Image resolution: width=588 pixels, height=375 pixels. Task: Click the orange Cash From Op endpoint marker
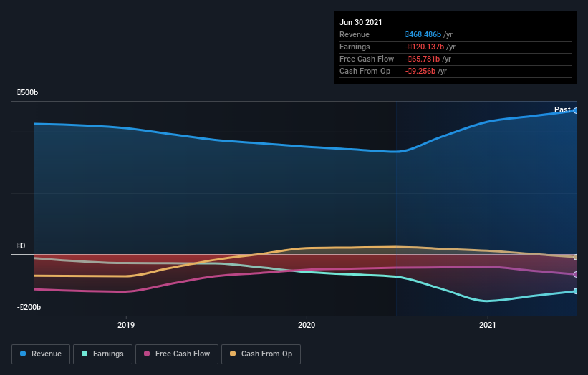click(575, 257)
